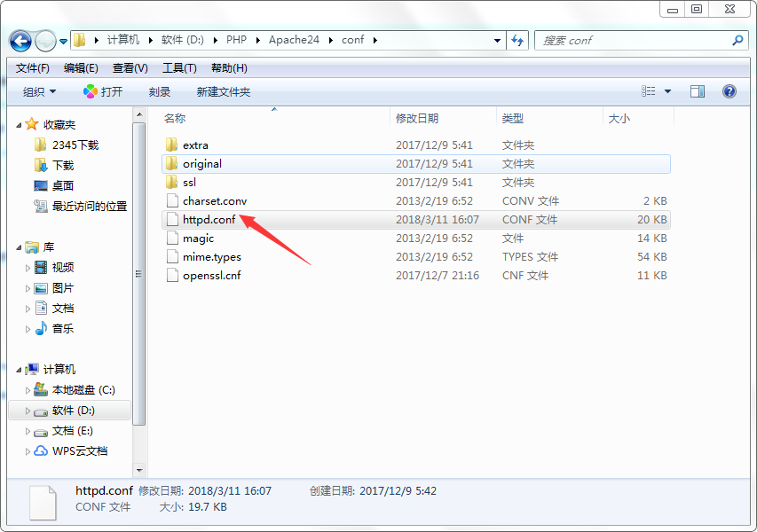757x532 pixels.
Task: Sort by 大小 column header
Action: coord(619,119)
